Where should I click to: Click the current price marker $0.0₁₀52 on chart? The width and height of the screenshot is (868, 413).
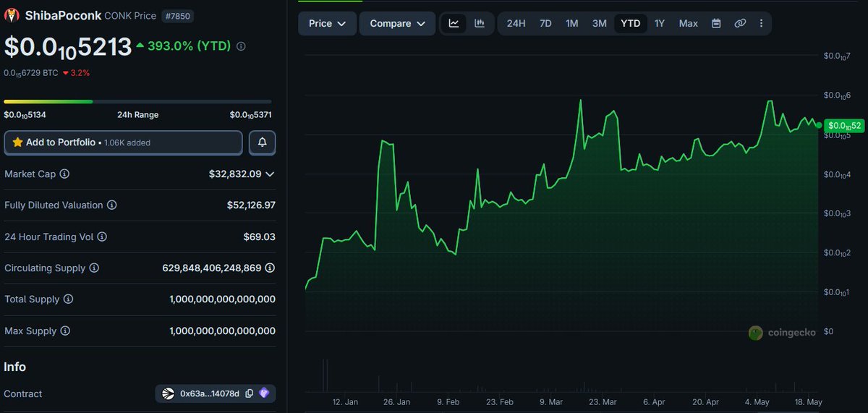(x=844, y=126)
